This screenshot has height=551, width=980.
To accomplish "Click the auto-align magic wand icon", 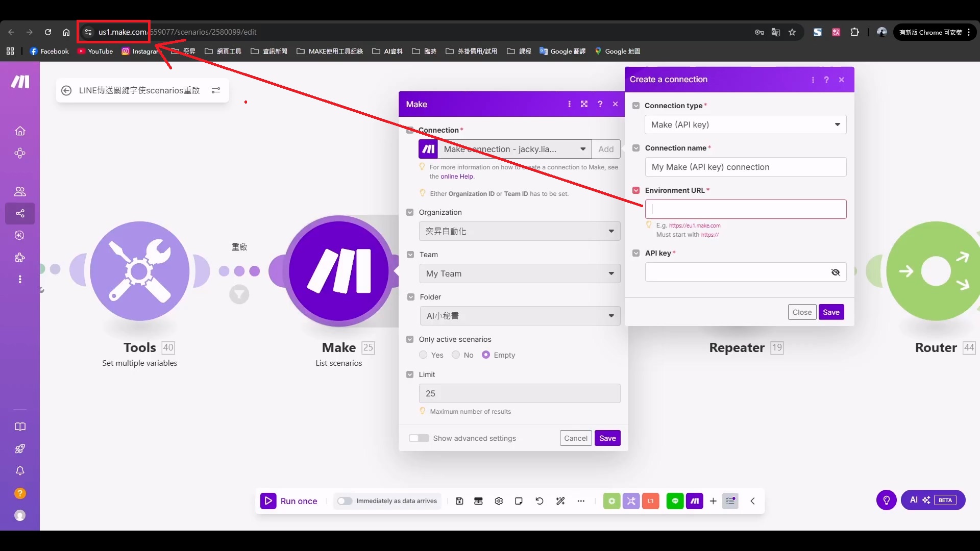I will point(560,501).
